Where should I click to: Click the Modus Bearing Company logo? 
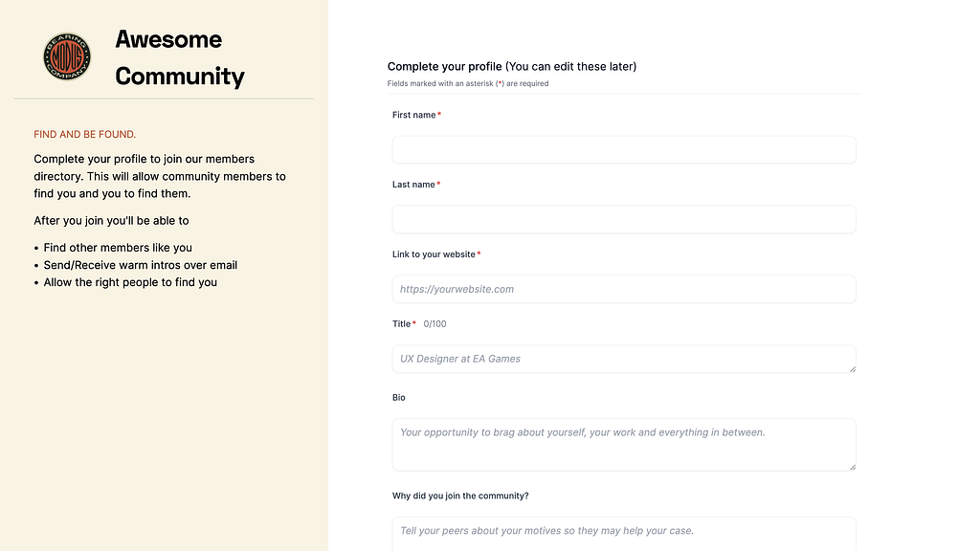67,56
